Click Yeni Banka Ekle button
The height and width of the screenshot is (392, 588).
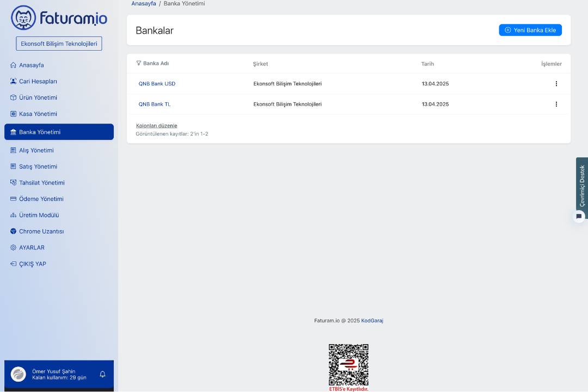[530, 30]
